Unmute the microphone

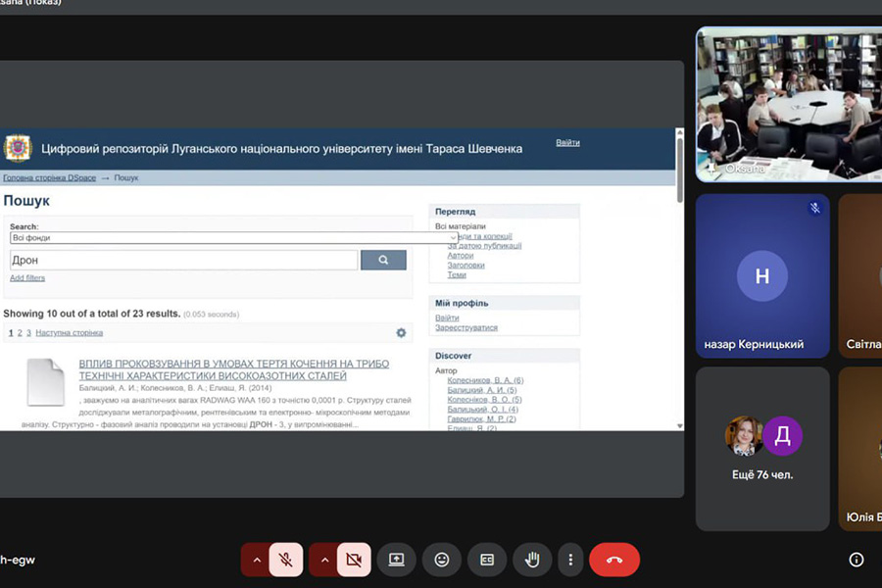(286, 560)
